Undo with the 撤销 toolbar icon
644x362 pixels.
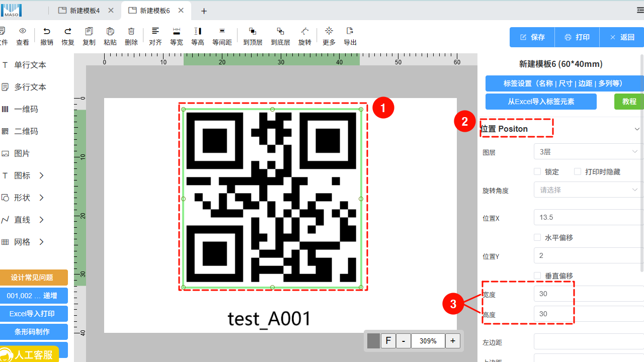click(47, 31)
